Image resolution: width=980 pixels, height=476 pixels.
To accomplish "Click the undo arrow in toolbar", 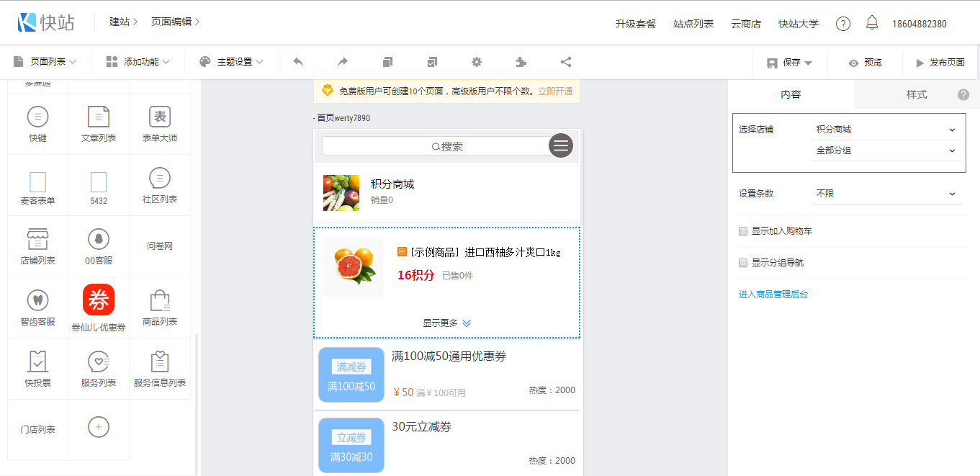I will pyautogui.click(x=298, y=63).
